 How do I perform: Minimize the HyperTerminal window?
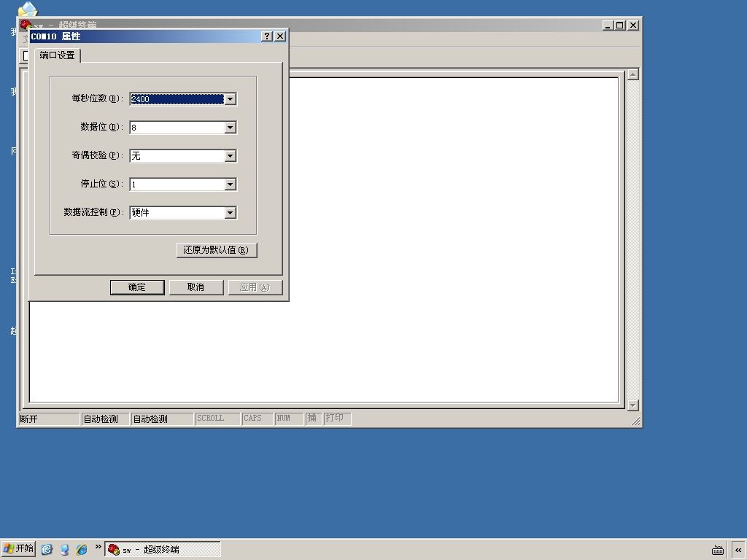tap(607, 26)
